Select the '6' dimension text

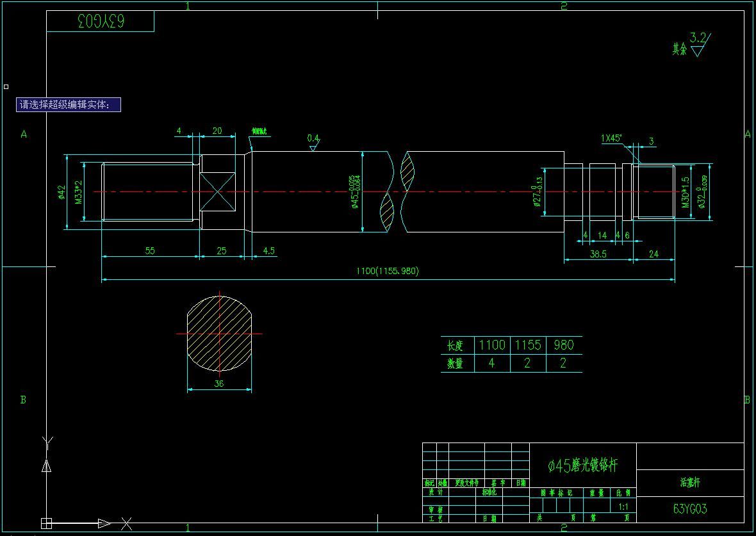tap(627, 235)
